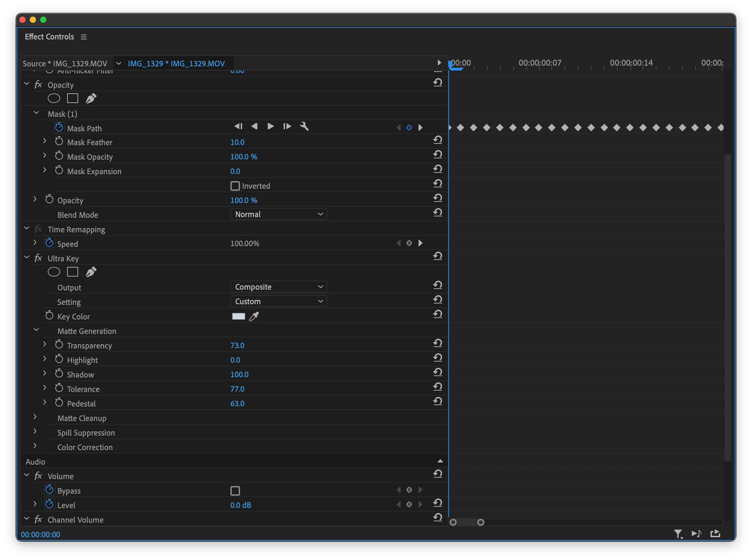Image resolution: width=752 pixels, height=560 pixels.
Task: Toggle animation stopwatch for Transparency
Action: [x=59, y=345]
